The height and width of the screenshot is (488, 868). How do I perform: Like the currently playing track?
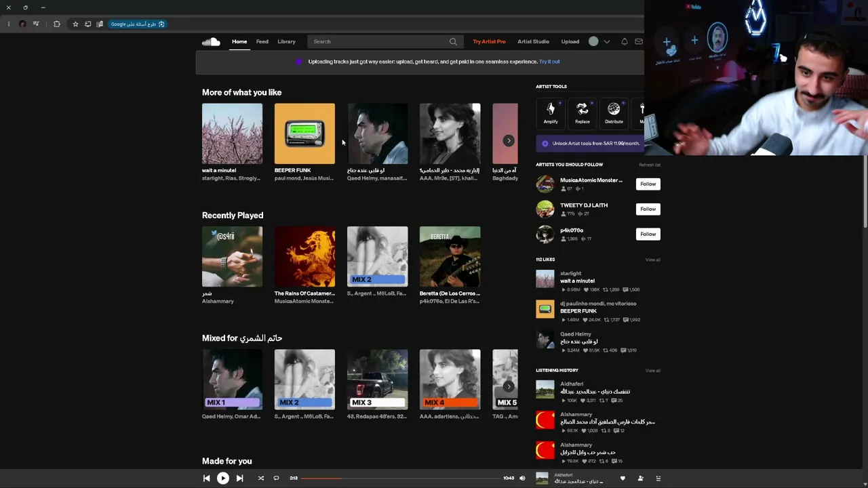[623, 479]
